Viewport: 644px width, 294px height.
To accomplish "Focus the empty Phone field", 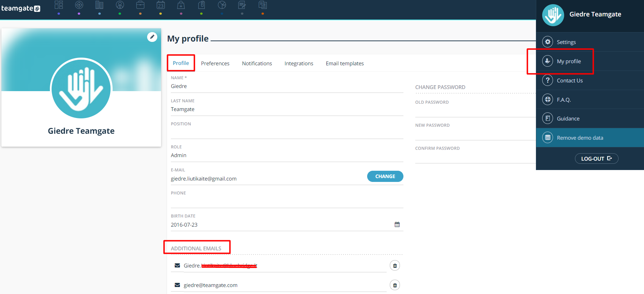I will (287, 201).
